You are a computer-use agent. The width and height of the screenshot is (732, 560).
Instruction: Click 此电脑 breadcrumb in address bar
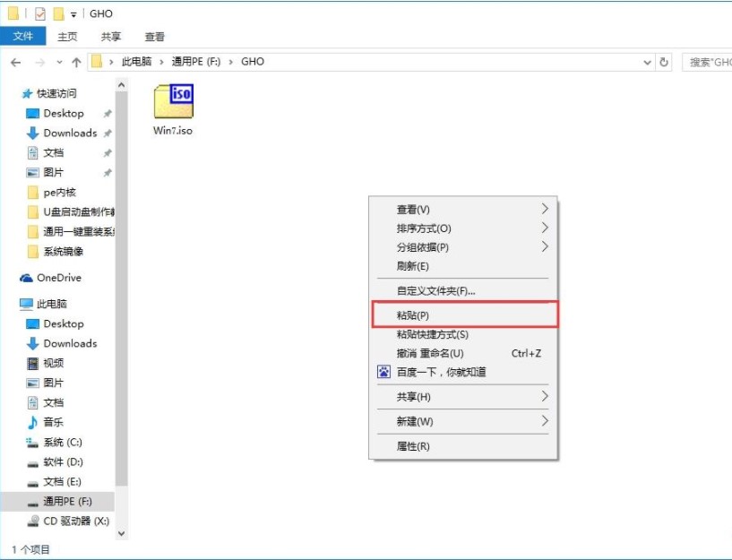coord(137,62)
